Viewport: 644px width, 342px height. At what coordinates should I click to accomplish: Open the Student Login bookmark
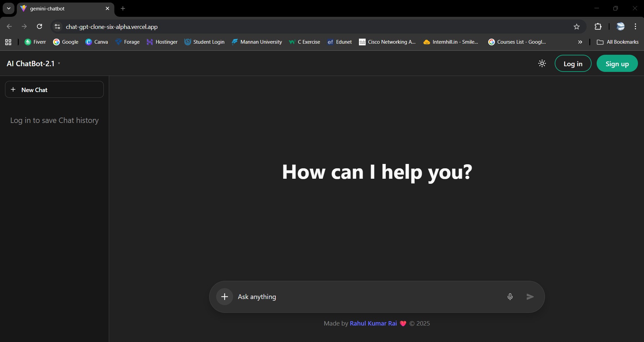tap(204, 42)
